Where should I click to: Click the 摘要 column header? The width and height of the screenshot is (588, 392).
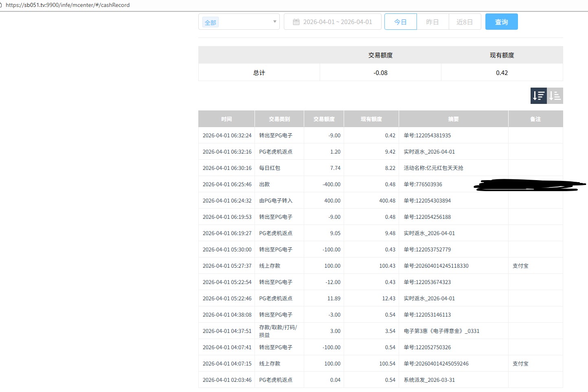point(453,119)
